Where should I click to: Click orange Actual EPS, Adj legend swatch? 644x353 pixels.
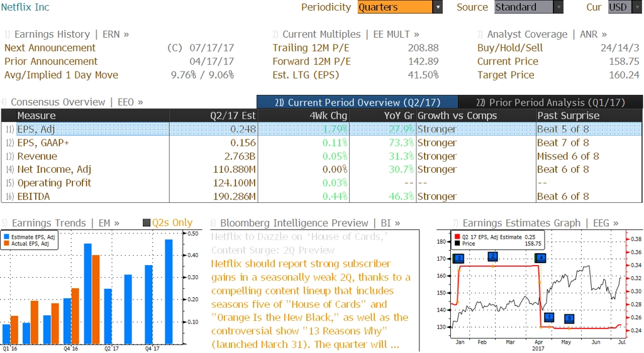(6, 244)
